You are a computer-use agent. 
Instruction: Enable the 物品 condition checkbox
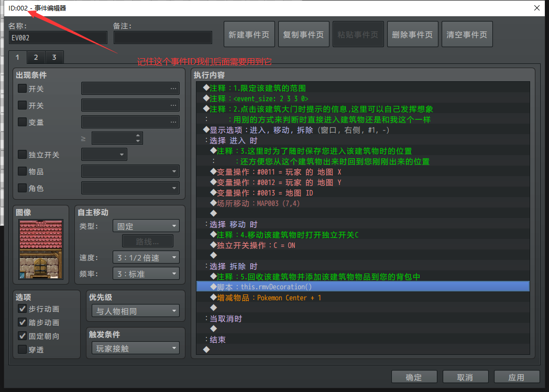22,171
